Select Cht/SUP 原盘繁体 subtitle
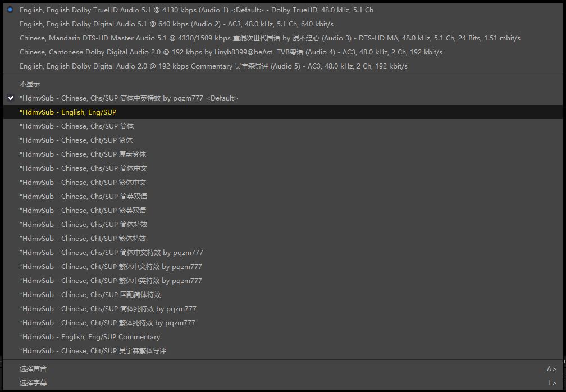Screen dimensions: 566x392 click(x=83, y=154)
